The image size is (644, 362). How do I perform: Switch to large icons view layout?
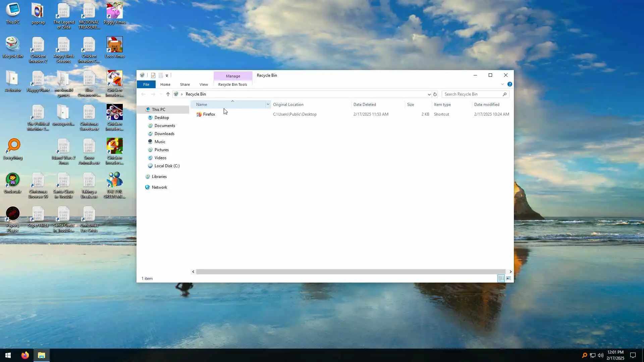508,279
